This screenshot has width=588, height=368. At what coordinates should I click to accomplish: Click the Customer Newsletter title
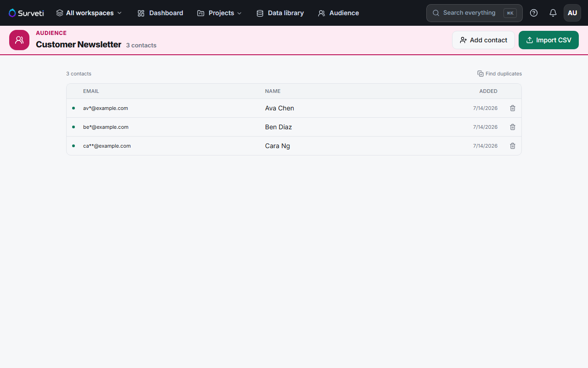[79, 45]
